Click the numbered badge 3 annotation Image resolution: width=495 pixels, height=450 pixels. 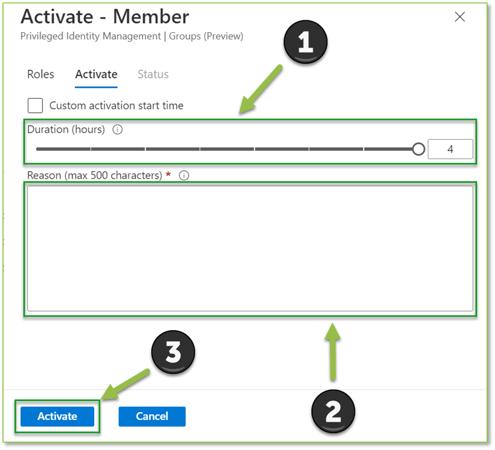173,352
